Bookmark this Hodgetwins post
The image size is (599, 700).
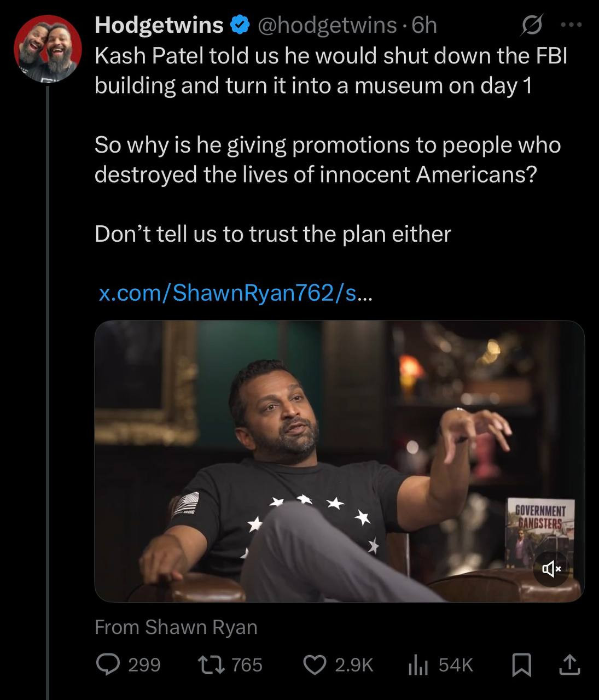[521, 664]
